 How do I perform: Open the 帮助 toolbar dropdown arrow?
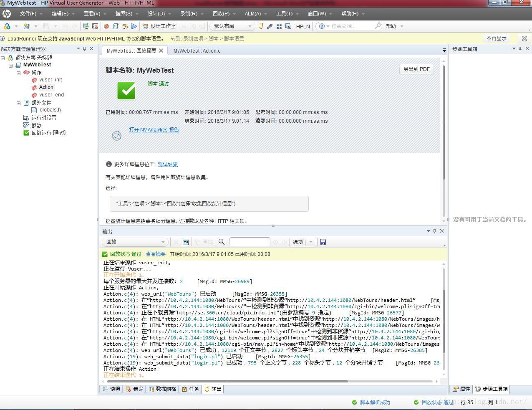[402, 26]
